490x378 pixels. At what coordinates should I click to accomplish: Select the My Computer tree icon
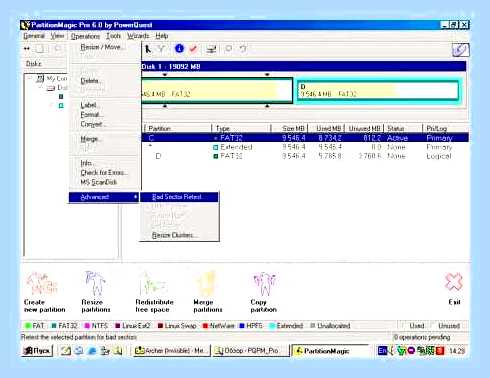(x=40, y=79)
